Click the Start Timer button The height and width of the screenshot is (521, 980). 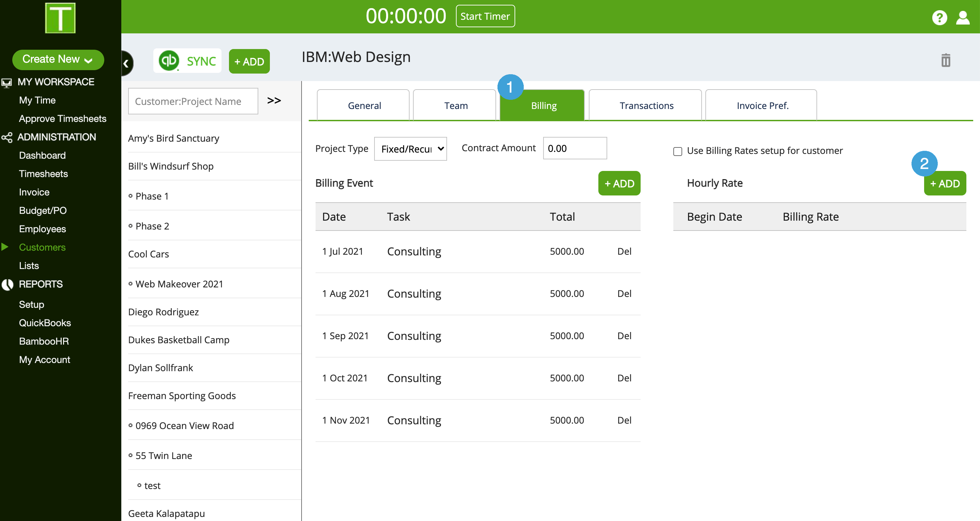(x=485, y=16)
